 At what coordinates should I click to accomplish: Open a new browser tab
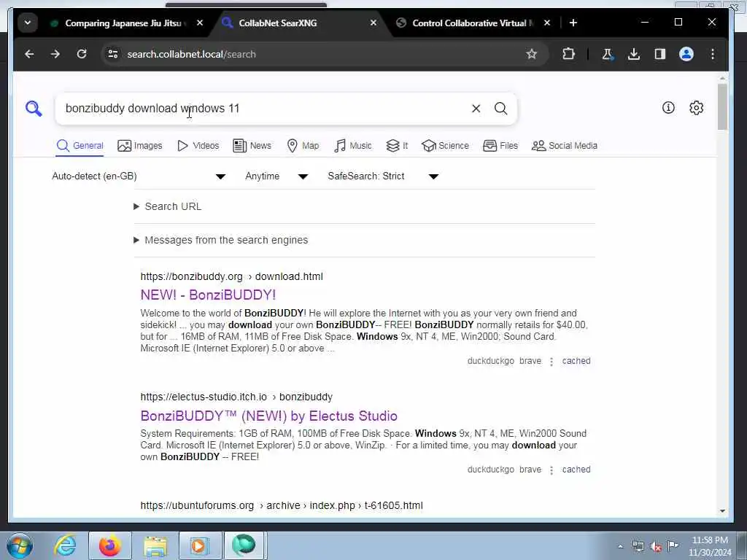(x=573, y=23)
